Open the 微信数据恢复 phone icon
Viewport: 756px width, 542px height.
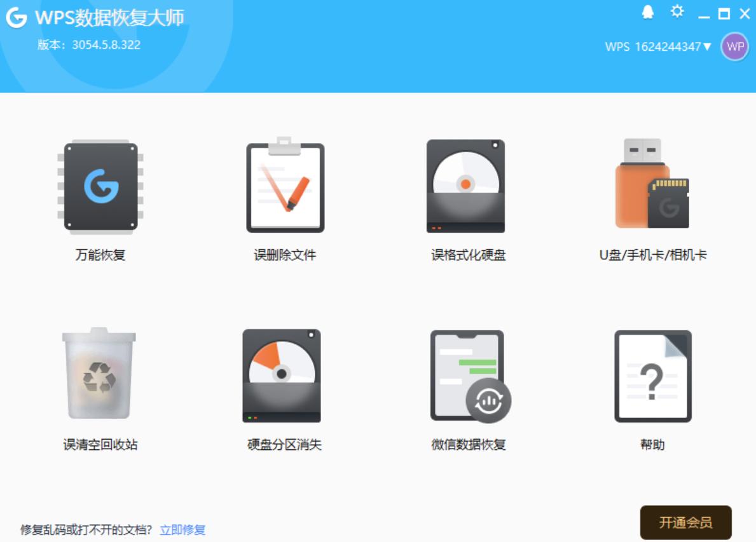471,377
